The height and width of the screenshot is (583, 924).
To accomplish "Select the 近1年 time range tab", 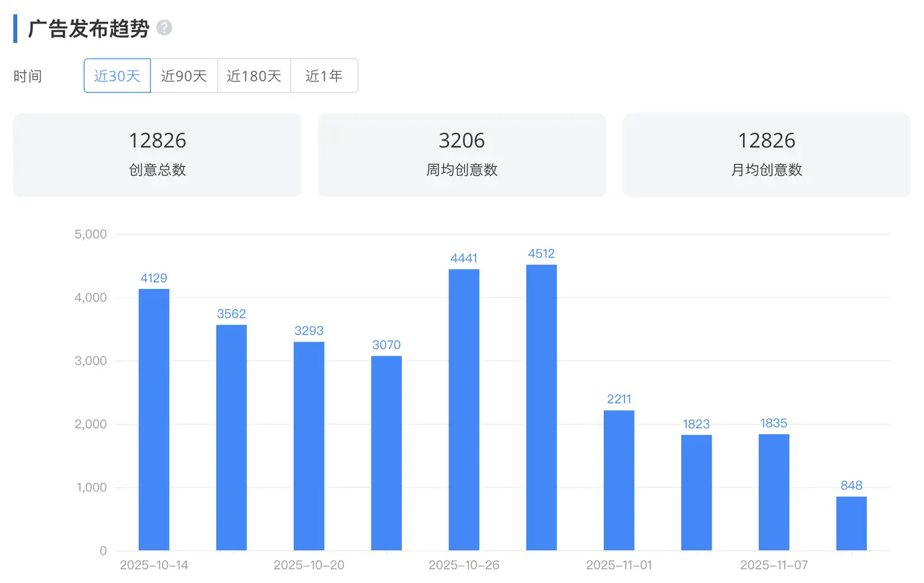I will (324, 76).
